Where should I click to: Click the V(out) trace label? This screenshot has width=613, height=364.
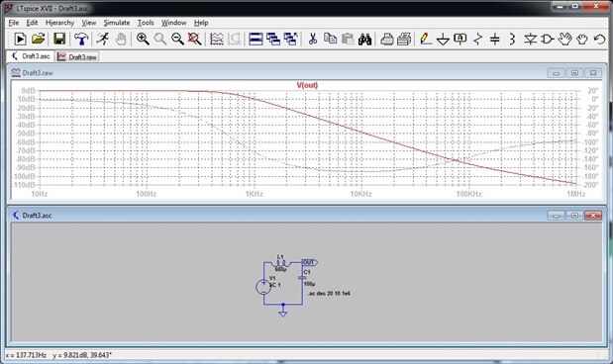click(307, 85)
